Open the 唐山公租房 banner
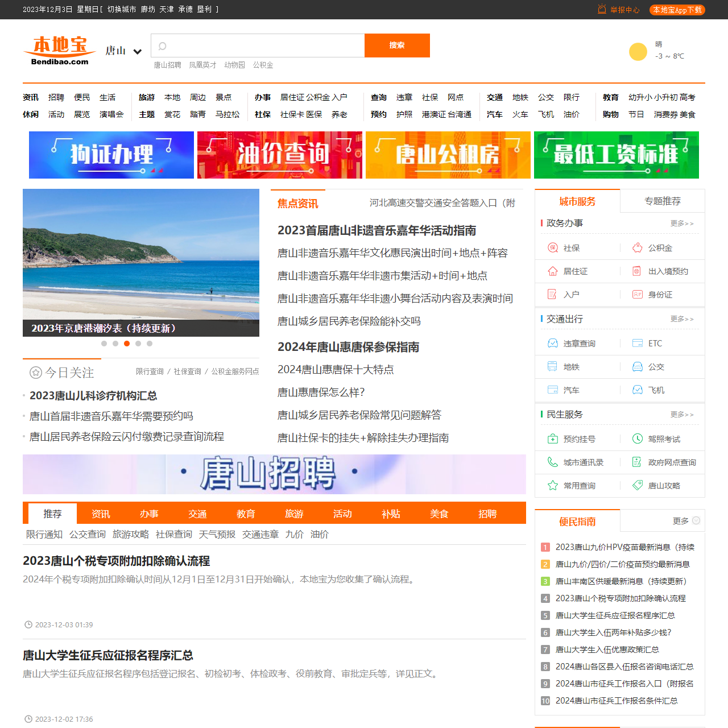The width and height of the screenshot is (728, 728). click(x=448, y=155)
